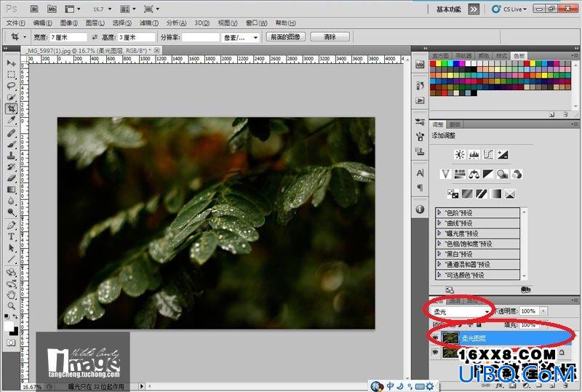
Task: Expand the "曝光度"预设 list
Action: point(439,233)
